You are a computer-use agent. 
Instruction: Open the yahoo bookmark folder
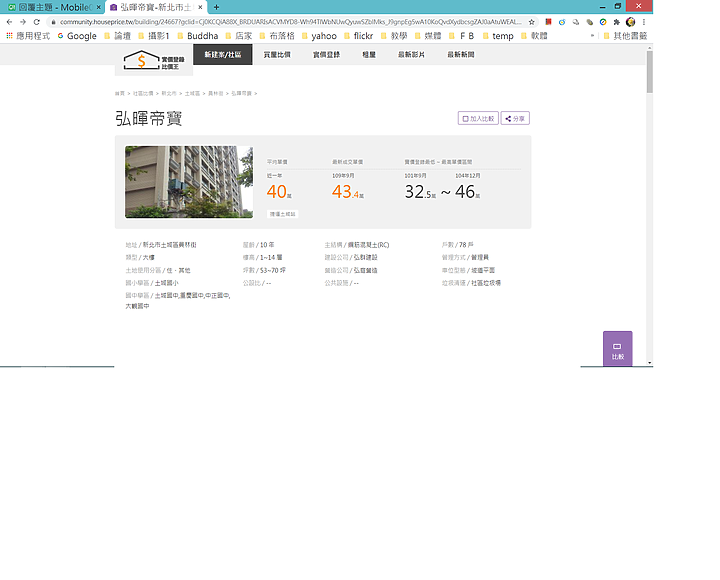[x=319, y=36]
